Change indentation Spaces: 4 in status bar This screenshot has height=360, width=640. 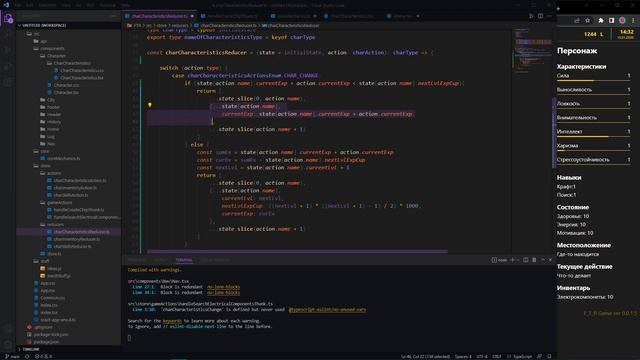463,356
